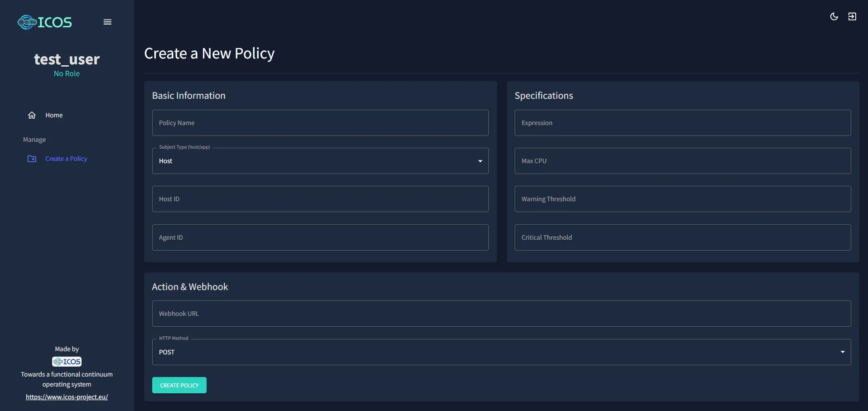Viewport: 868px width, 411px height.
Task: Expand the HTTP Method dropdown arrow
Action: click(843, 352)
